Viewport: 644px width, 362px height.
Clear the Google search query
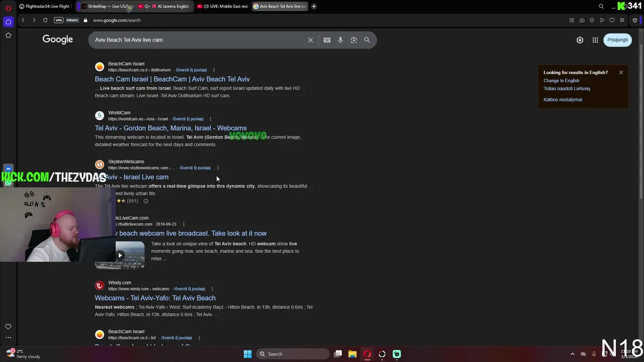pyautogui.click(x=310, y=40)
